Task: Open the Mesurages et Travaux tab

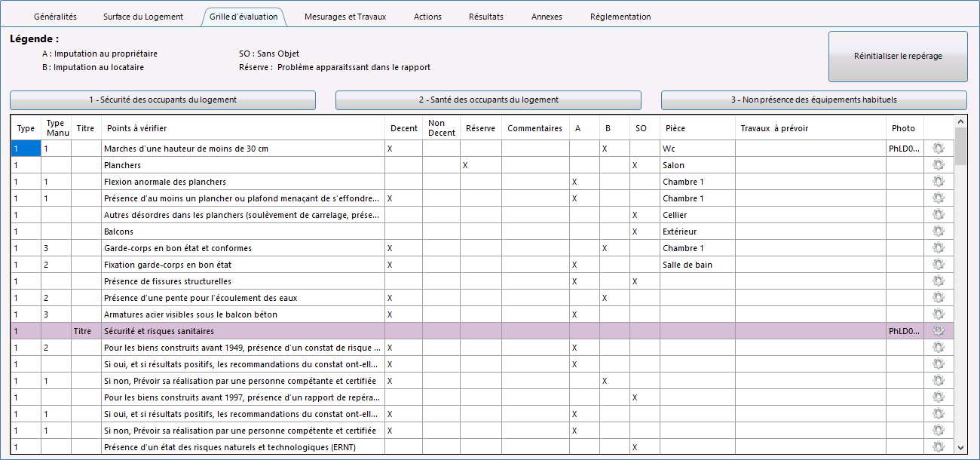Action: coord(345,17)
